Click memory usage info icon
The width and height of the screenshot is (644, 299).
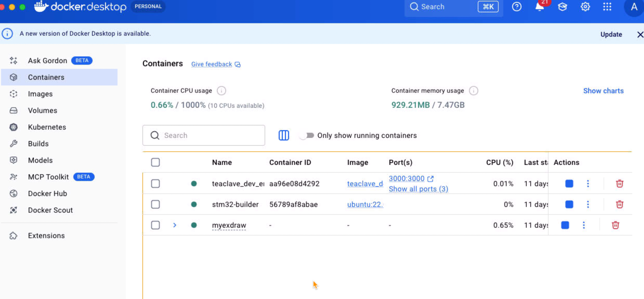tap(473, 91)
